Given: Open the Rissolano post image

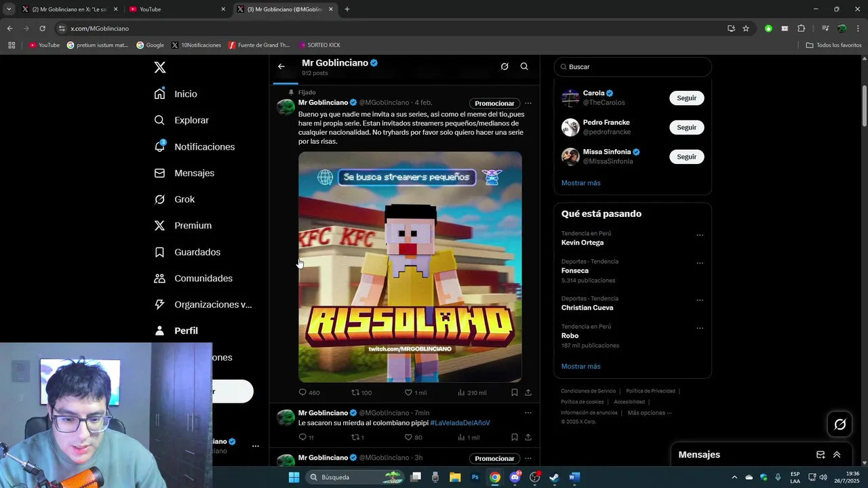Looking at the screenshot, I should [x=410, y=267].
